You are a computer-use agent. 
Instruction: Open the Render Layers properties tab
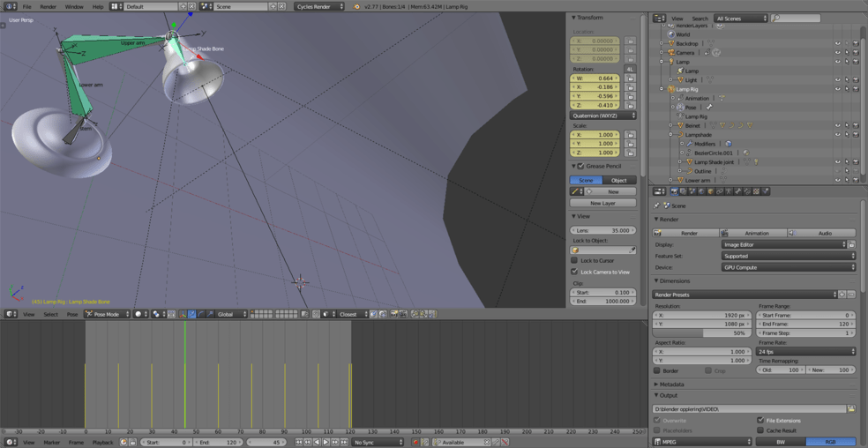683,191
